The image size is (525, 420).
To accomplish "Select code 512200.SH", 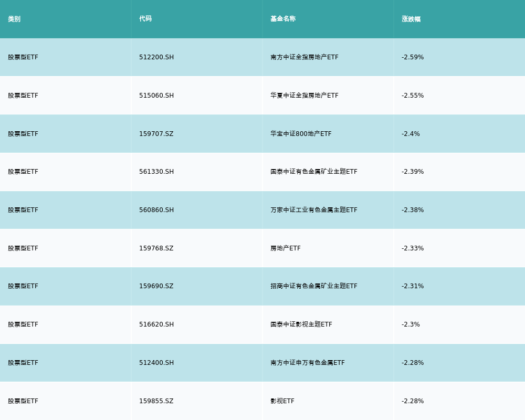I will [156, 57].
